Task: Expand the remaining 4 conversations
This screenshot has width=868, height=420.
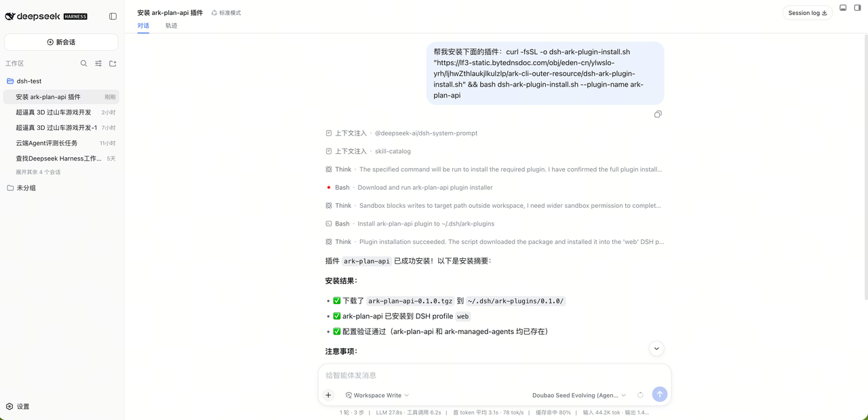Action: tap(38, 172)
